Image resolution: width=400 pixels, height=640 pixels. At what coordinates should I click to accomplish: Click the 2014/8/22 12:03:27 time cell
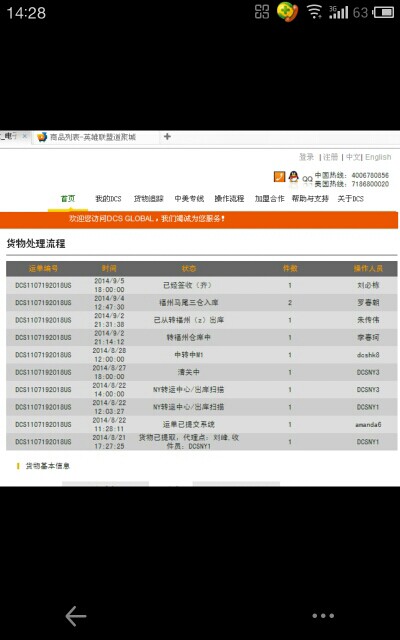[x=109, y=407]
